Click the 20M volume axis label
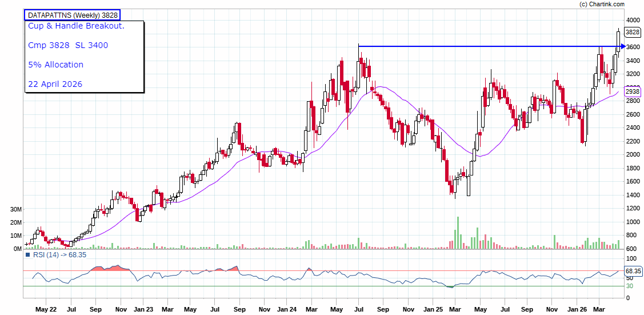 15,222
